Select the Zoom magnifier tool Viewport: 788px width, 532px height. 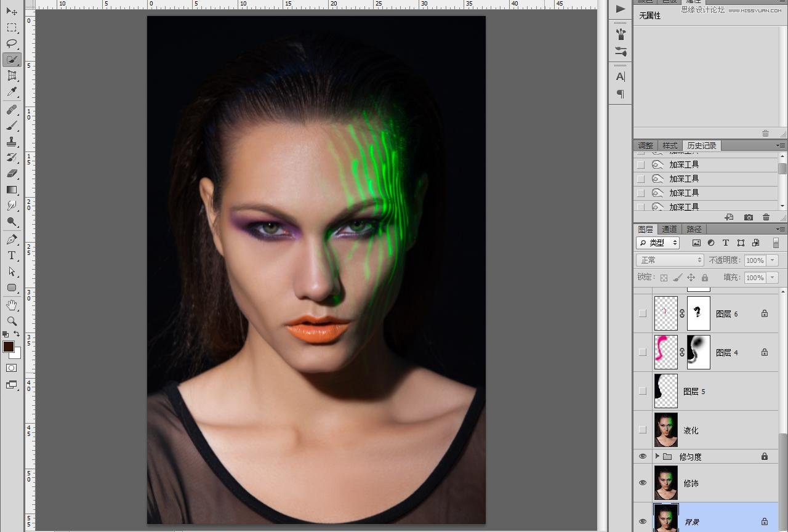pos(12,321)
